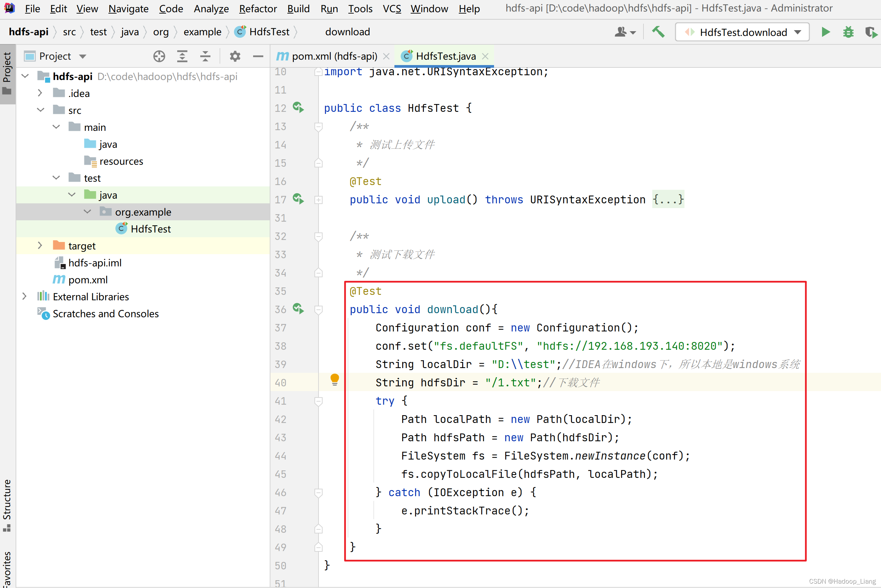Image resolution: width=881 pixels, height=588 pixels.
Task: Open the Build menu
Action: pyautogui.click(x=299, y=8)
